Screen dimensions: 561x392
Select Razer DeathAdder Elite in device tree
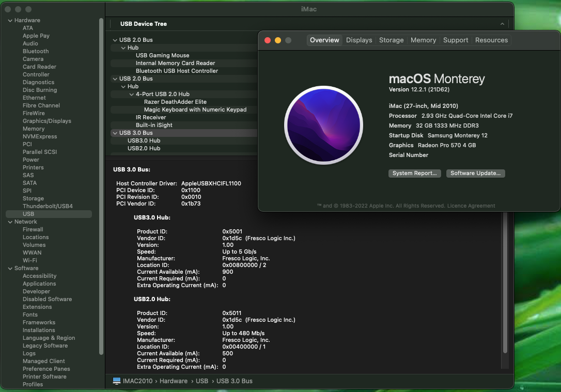175,102
